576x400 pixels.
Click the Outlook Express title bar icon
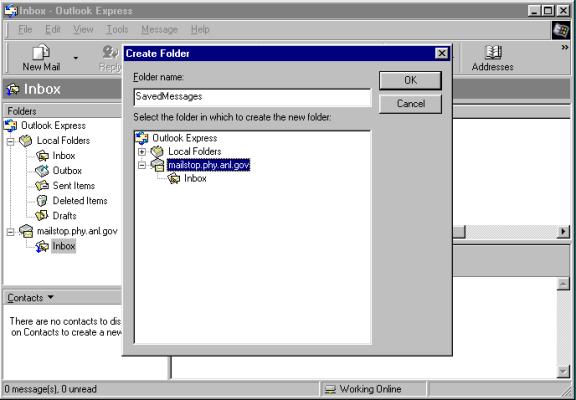10,11
